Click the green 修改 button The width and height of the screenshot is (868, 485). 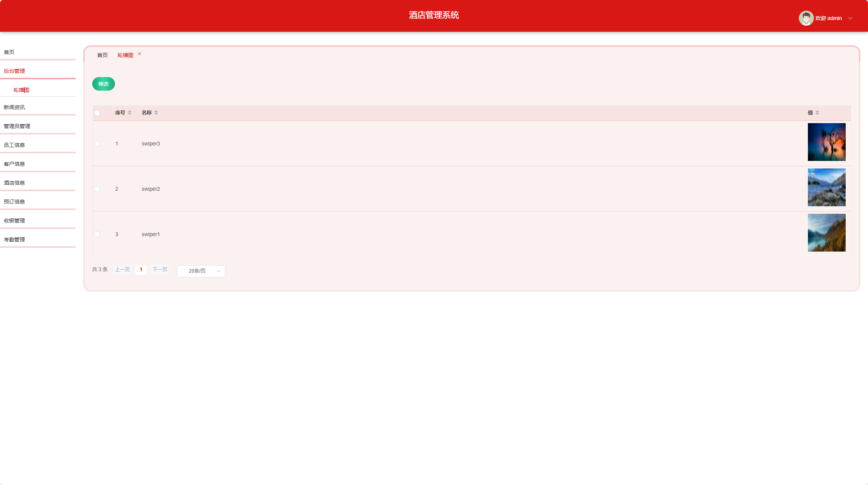103,84
